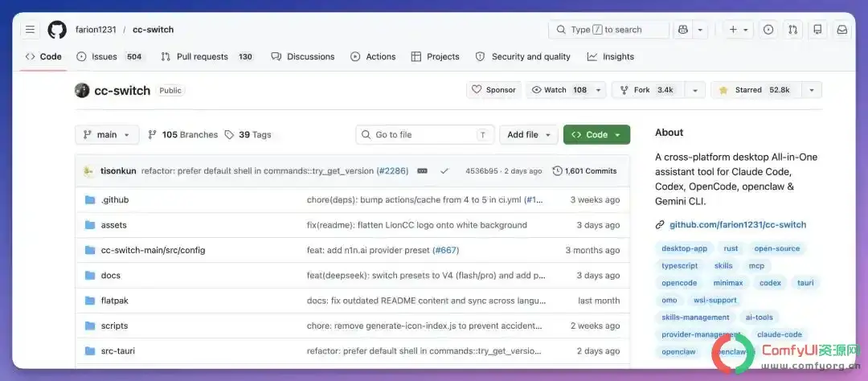Select the codex topic tag
The width and height of the screenshot is (868, 381).
click(770, 283)
